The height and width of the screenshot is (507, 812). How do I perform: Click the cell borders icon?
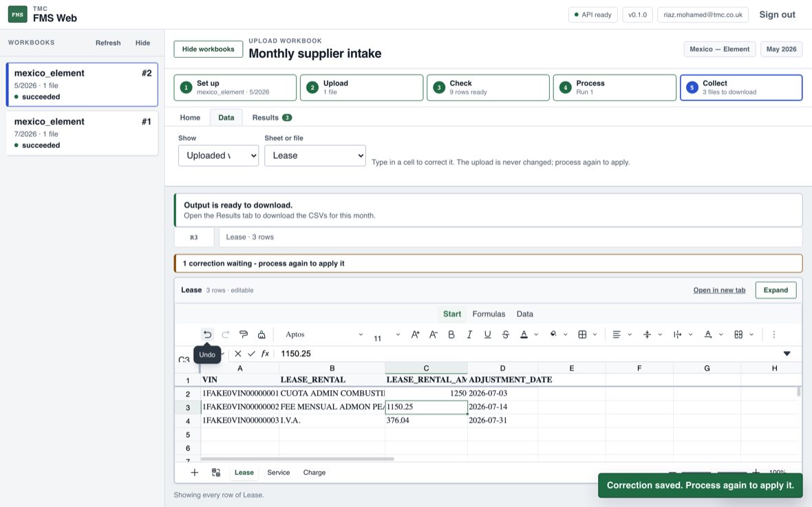pyautogui.click(x=583, y=334)
